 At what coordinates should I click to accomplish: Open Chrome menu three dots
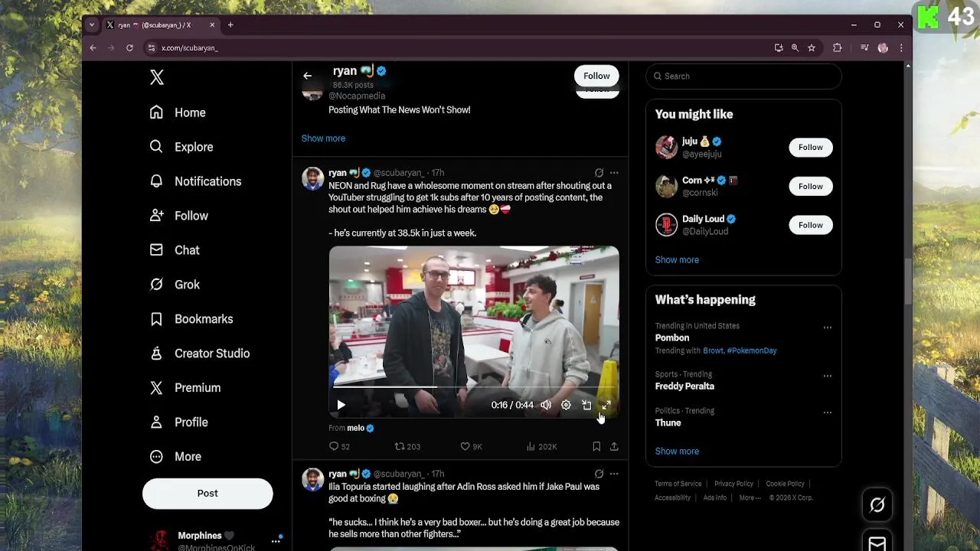[901, 48]
